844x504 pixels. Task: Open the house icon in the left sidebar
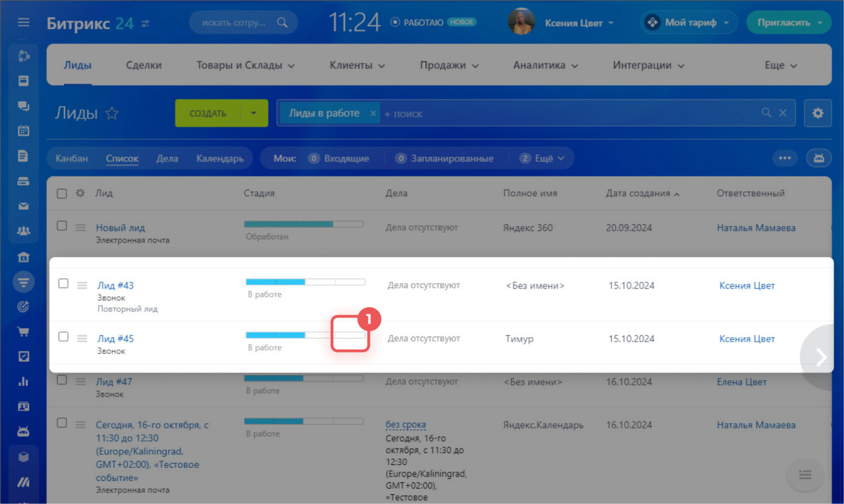24,257
